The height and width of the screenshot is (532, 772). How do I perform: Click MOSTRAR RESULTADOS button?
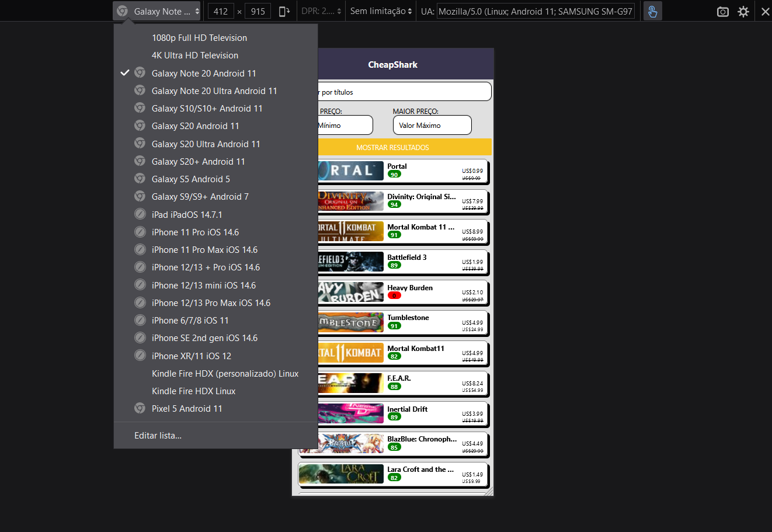tap(405, 147)
